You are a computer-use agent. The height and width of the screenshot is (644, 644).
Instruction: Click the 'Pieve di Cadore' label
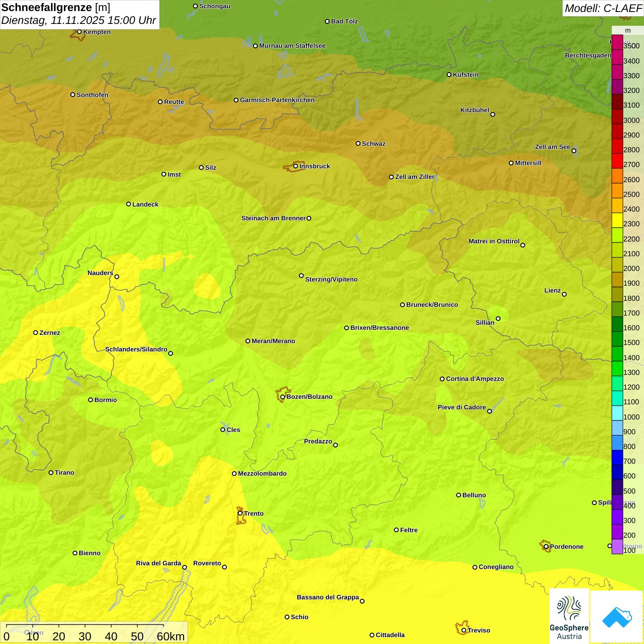coord(462,407)
